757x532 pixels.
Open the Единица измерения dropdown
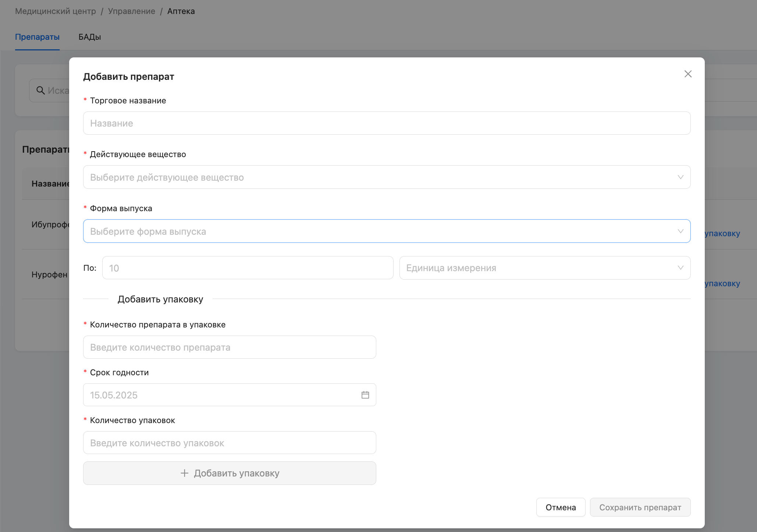(x=544, y=268)
